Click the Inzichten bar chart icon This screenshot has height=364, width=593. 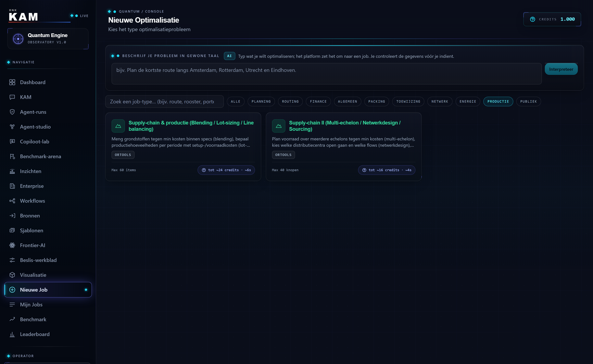12,171
